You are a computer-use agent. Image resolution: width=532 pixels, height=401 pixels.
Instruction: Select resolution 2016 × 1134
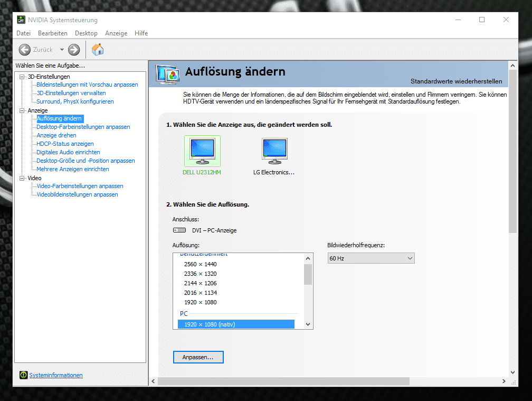(x=200, y=293)
